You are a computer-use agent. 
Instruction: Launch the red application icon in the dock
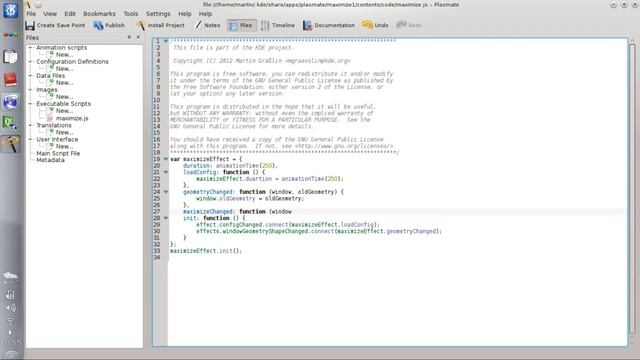[11, 79]
